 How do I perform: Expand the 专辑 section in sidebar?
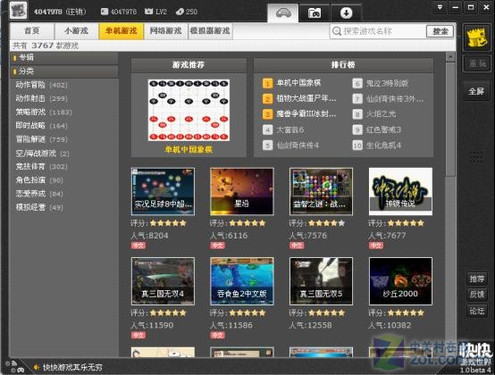64,58
